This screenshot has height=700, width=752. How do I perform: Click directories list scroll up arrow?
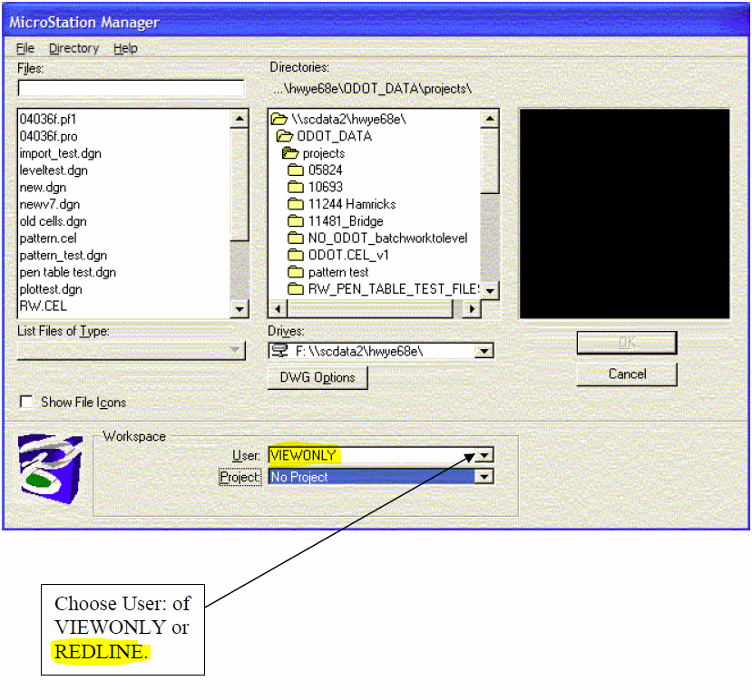[x=490, y=119]
